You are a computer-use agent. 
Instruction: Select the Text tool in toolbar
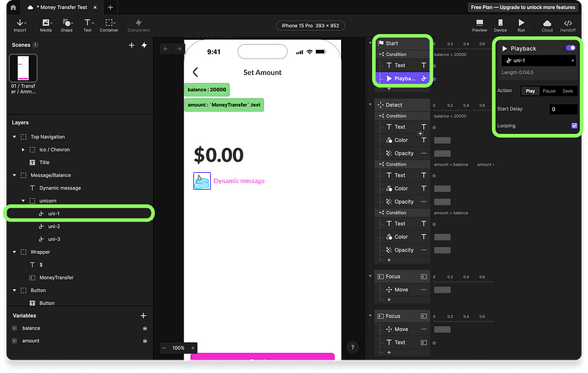point(87,25)
